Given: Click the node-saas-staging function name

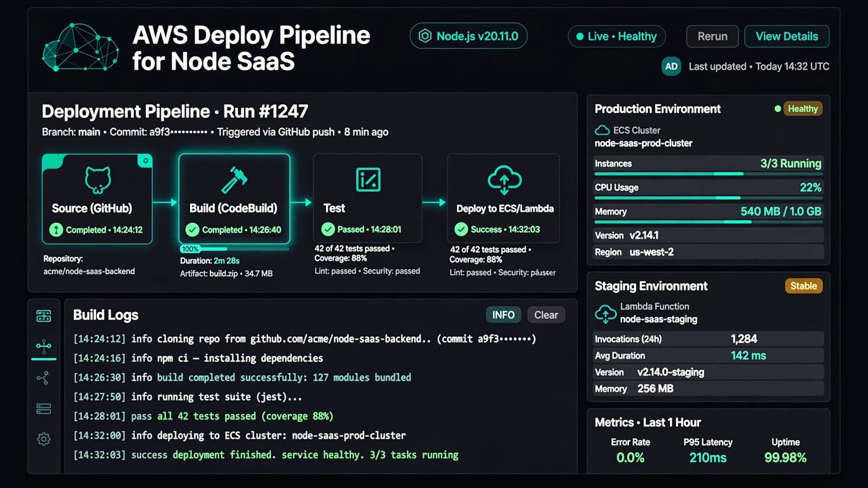Looking at the screenshot, I should point(659,319).
